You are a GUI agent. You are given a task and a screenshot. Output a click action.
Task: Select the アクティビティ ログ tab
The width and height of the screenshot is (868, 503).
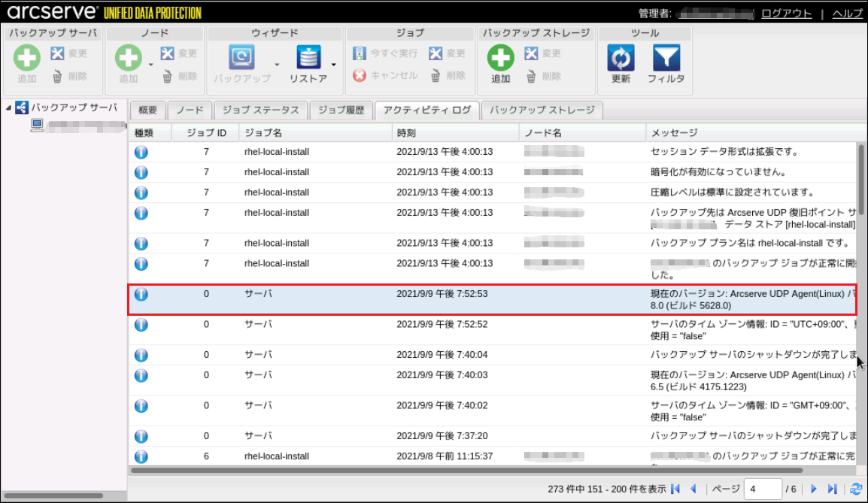click(x=426, y=110)
